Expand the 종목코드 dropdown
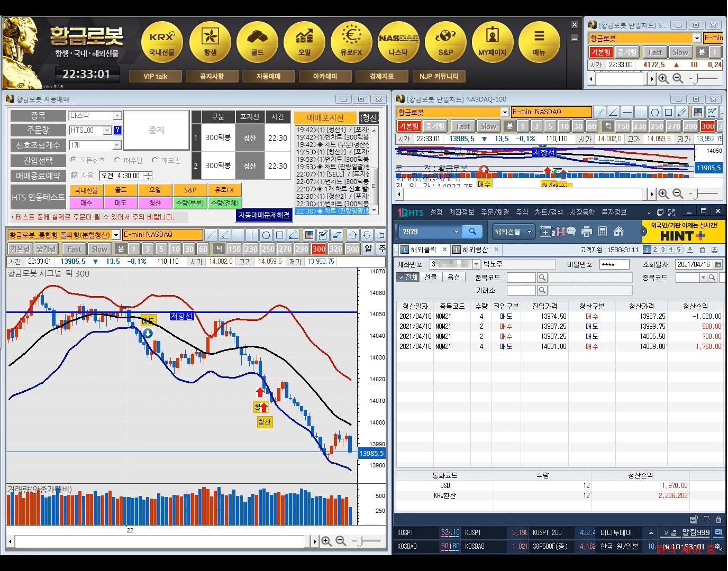 click(x=703, y=278)
